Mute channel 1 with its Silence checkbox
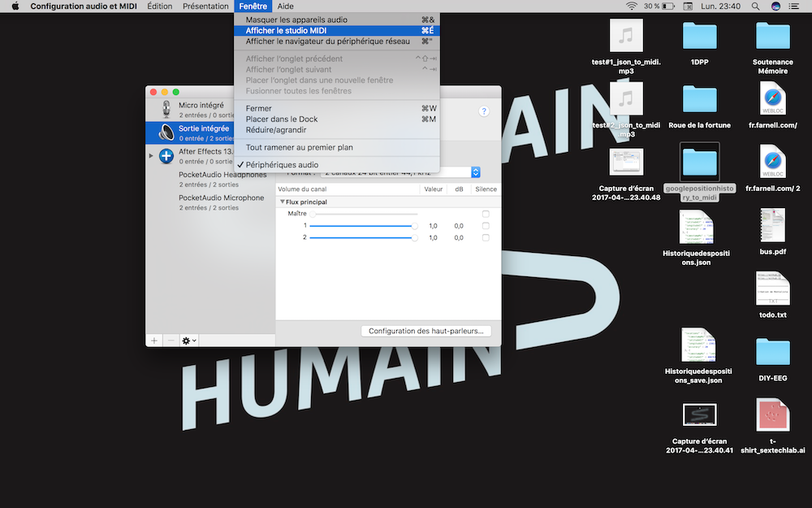The width and height of the screenshot is (812, 508). [486, 226]
